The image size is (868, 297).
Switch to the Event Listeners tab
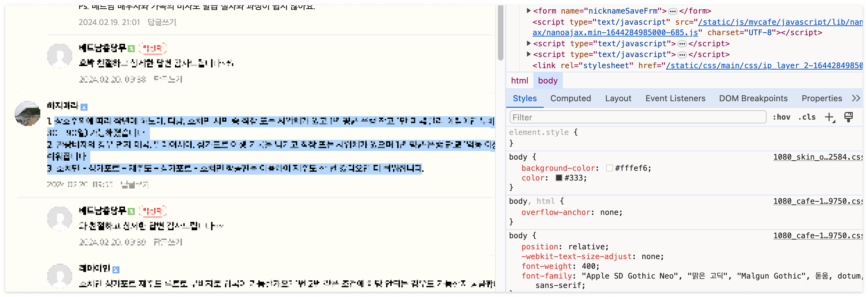click(675, 98)
